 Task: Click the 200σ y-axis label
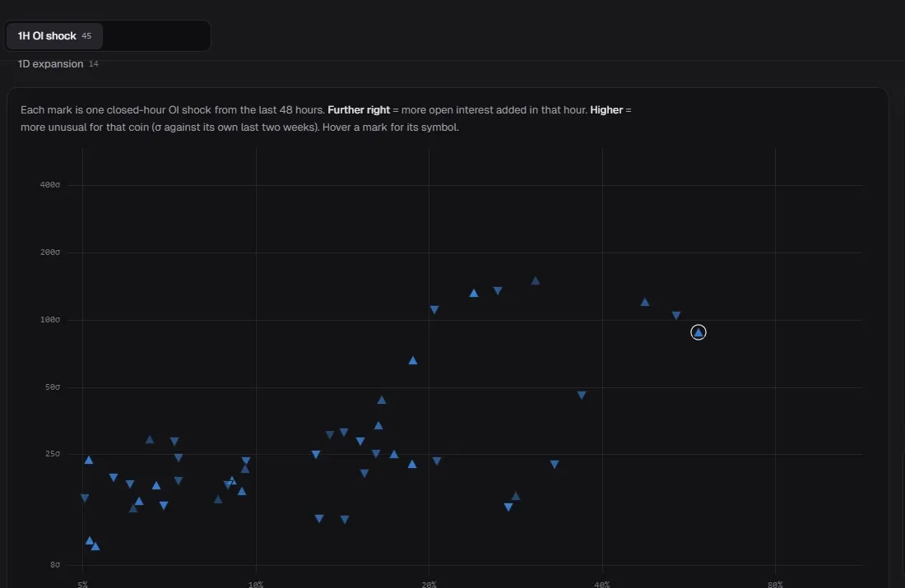coord(49,252)
